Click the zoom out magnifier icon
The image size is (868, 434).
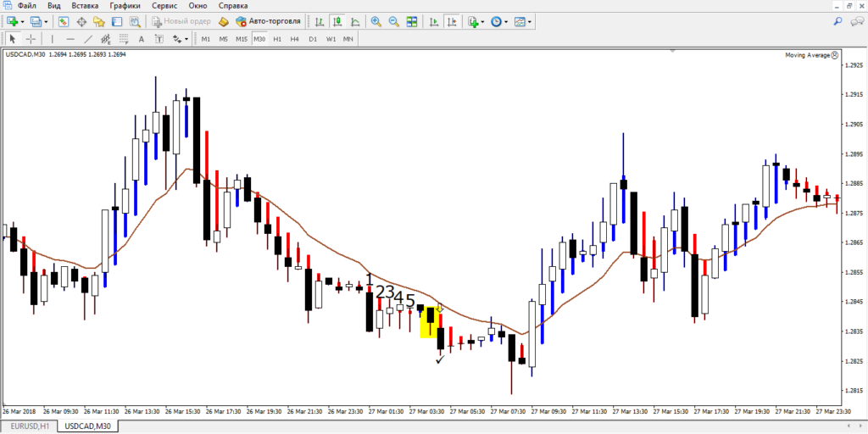point(394,21)
